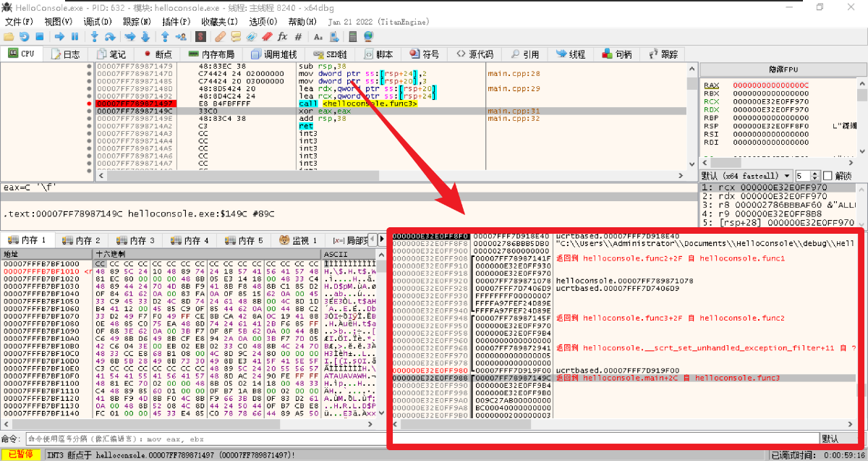The width and height of the screenshot is (868, 461).
Task: Open the calling convention x64 fastcall dropdown
Action: coord(746,176)
